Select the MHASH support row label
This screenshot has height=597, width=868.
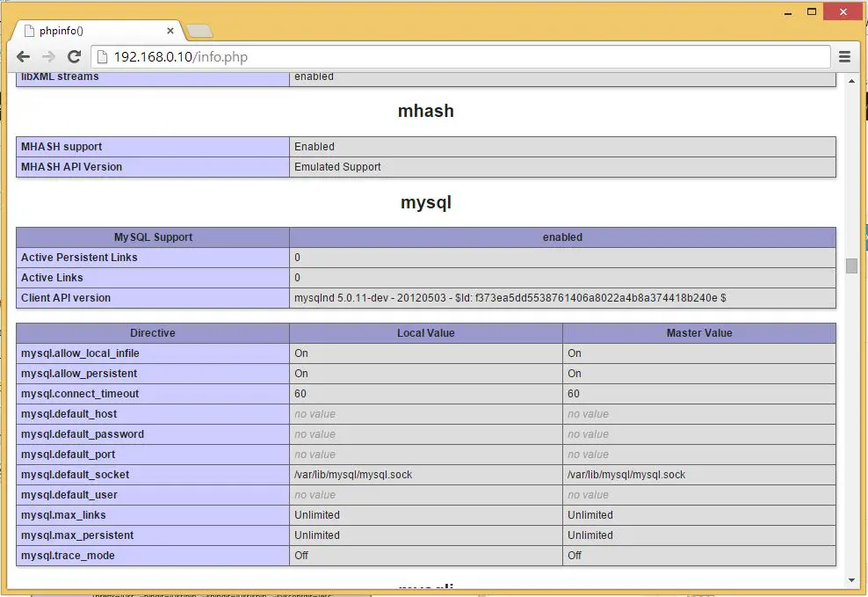click(x=61, y=147)
